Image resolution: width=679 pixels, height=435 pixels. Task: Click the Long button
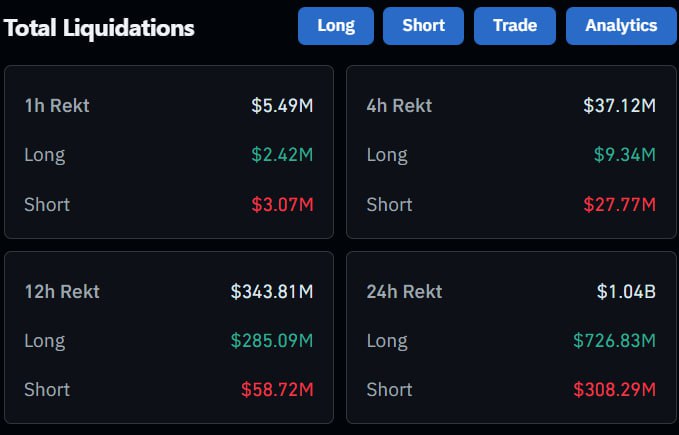[336, 26]
